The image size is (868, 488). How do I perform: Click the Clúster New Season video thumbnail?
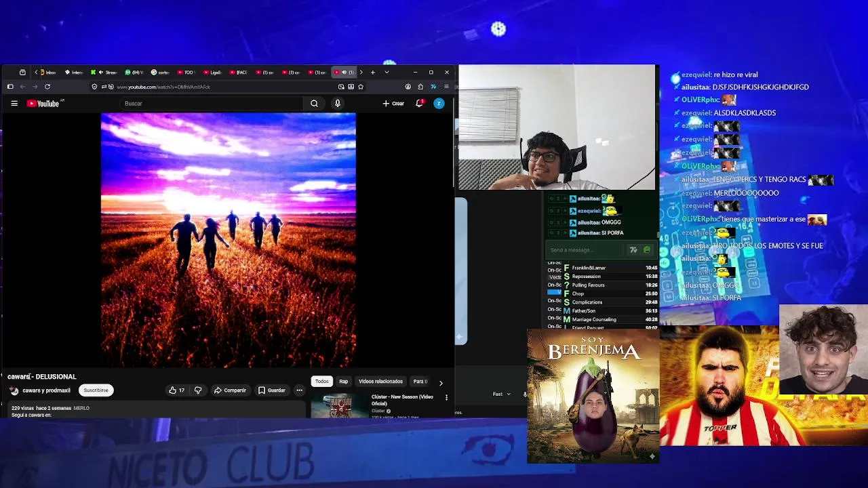pyautogui.click(x=340, y=405)
